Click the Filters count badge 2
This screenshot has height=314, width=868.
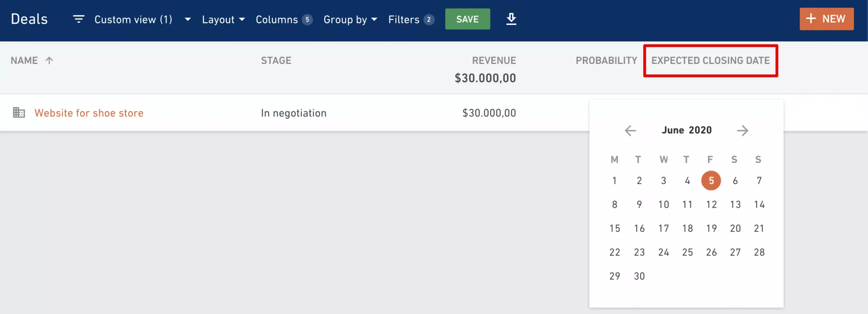click(x=429, y=19)
